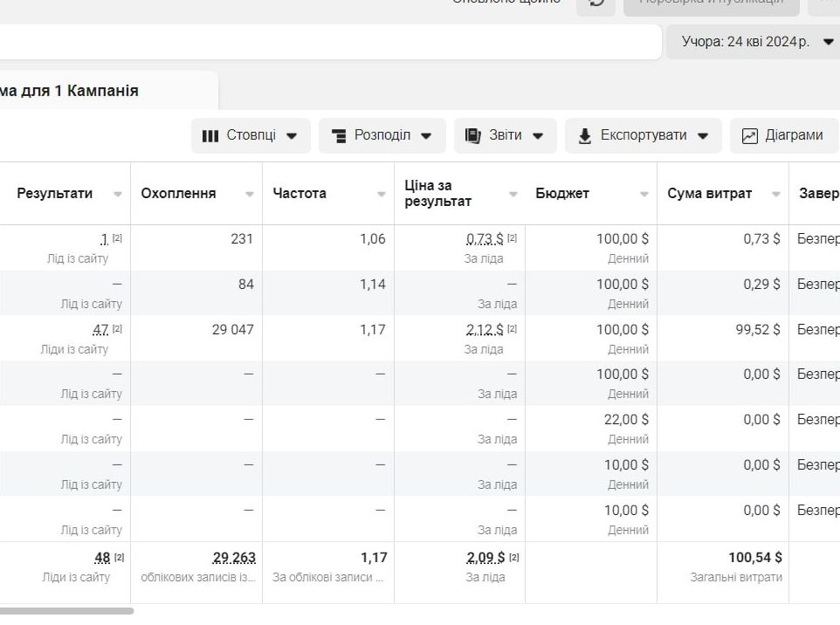Screen dimensions: 840x625
Task: Click the reports icon beside Звіти
Action: (473, 135)
